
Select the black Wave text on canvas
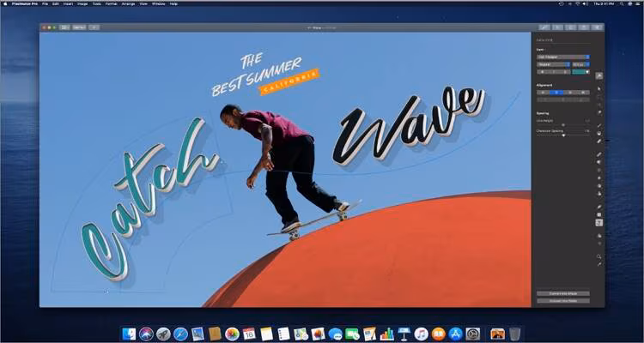409,125
